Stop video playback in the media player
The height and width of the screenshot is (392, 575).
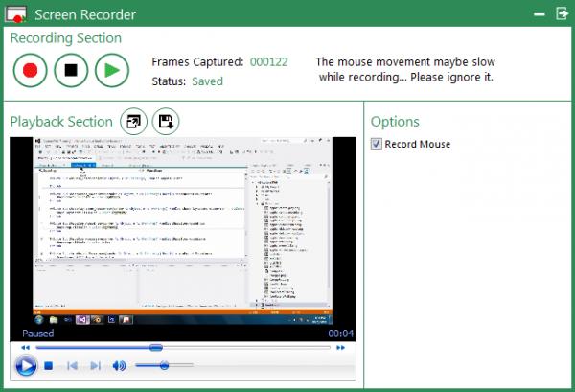point(49,366)
